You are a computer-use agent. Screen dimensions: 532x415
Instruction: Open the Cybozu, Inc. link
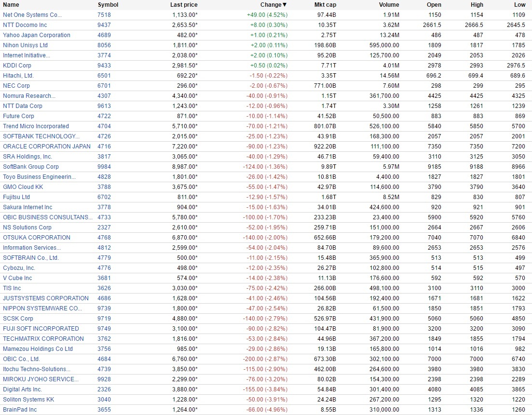click(19, 268)
